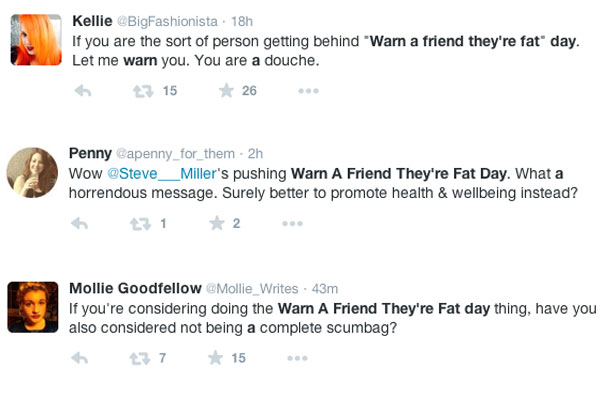614x404 pixels.
Task: Reply to Mollie Goodfellow's tweet
Action: pos(79,358)
